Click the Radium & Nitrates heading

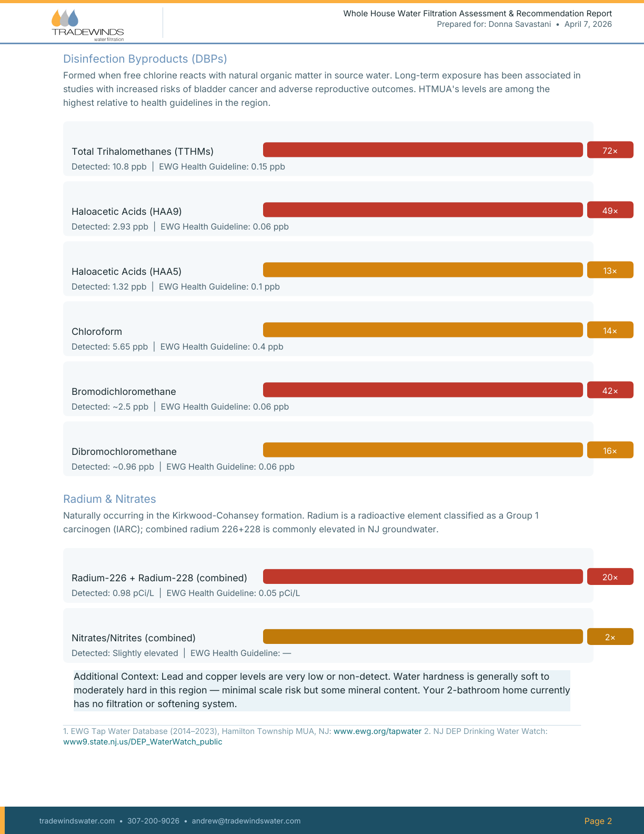pos(109,499)
